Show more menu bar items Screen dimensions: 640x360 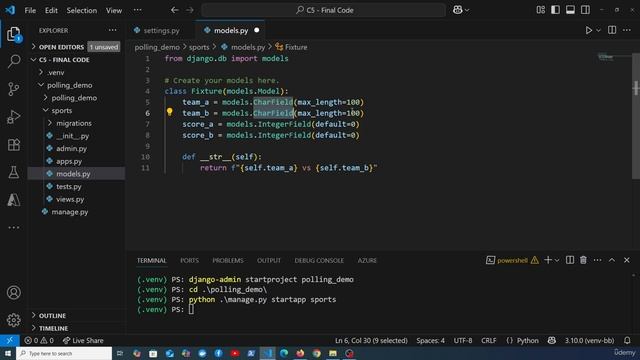[x=138, y=10]
